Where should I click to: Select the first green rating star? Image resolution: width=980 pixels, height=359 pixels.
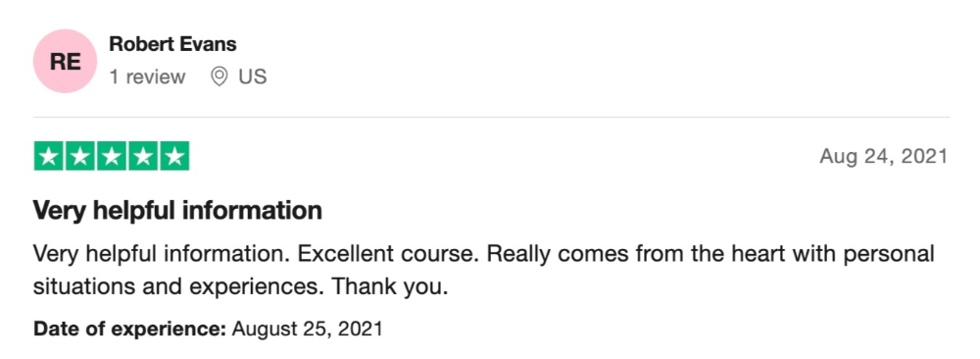click(x=49, y=156)
